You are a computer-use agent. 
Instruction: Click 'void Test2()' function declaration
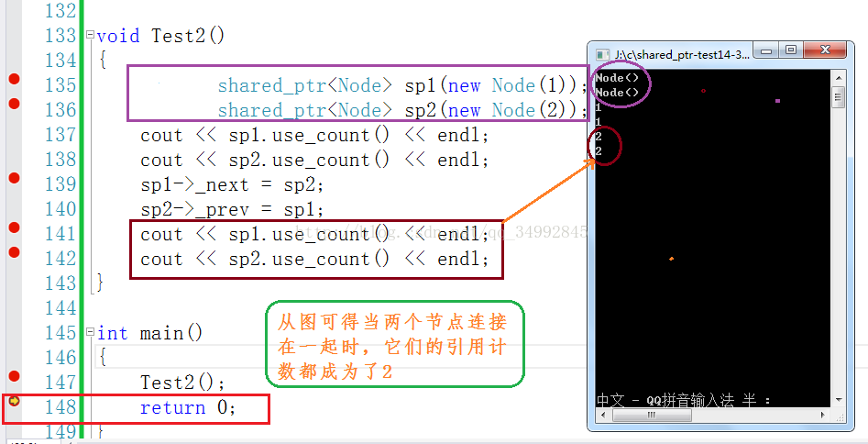pos(160,37)
